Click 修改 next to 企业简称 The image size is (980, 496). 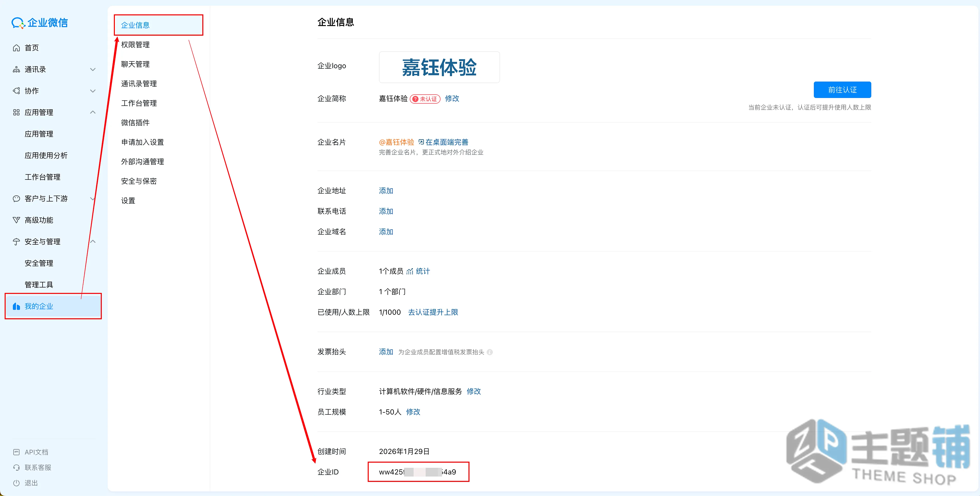click(452, 98)
